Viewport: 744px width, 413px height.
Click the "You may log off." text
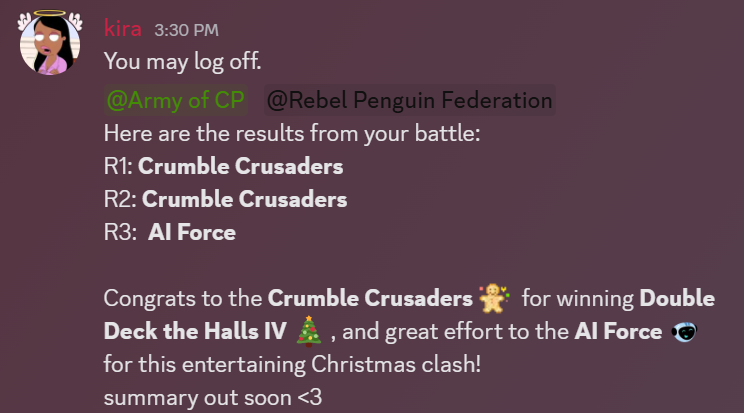(x=183, y=60)
